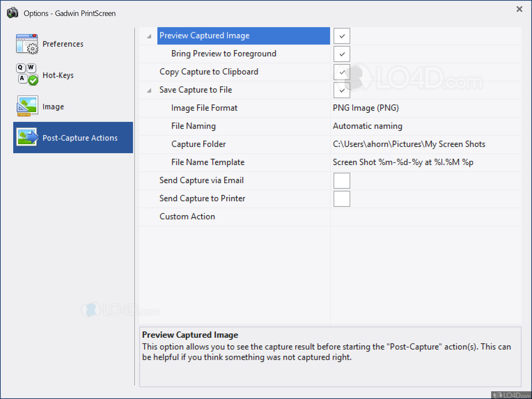Click the camera icon in title bar
This screenshot has width=532, height=399.
[x=13, y=13]
